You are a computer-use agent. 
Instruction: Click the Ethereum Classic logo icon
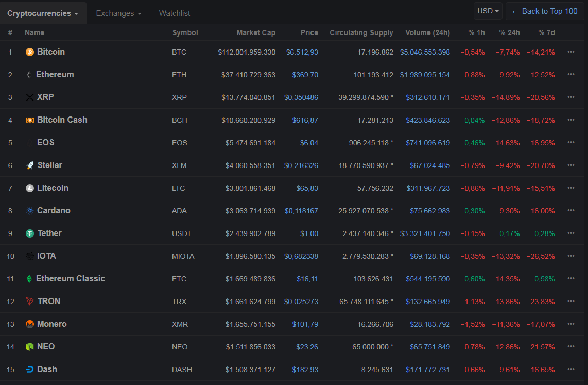point(29,279)
